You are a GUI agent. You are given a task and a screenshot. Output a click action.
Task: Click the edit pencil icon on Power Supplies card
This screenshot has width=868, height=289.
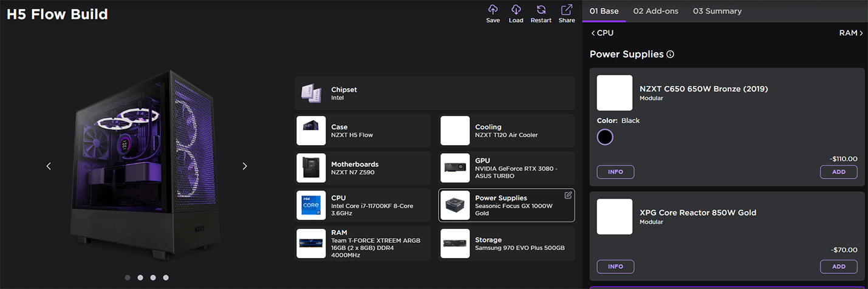click(569, 195)
